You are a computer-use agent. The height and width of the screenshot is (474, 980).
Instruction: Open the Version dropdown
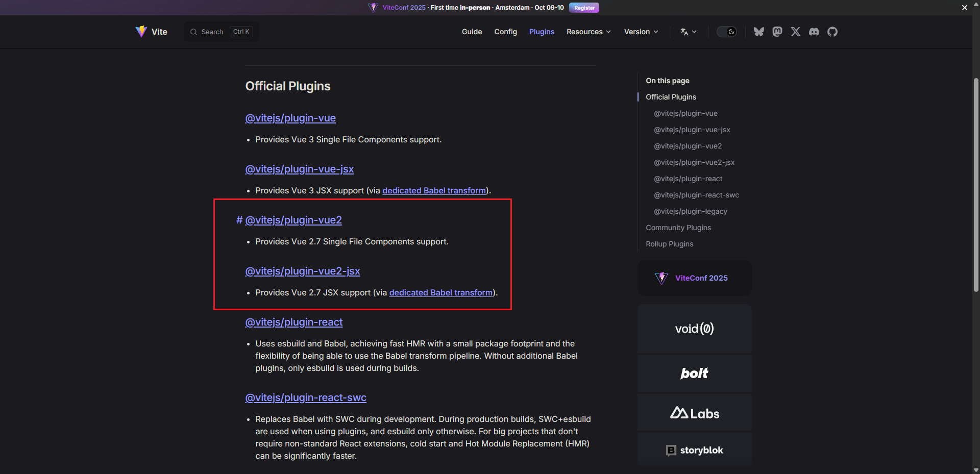pos(641,32)
